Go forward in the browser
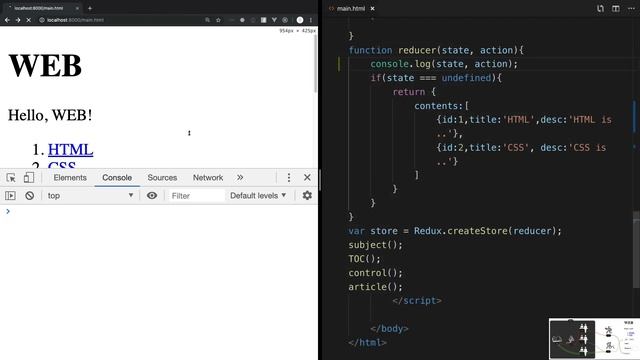640x360 pixels. [x=18, y=20]
